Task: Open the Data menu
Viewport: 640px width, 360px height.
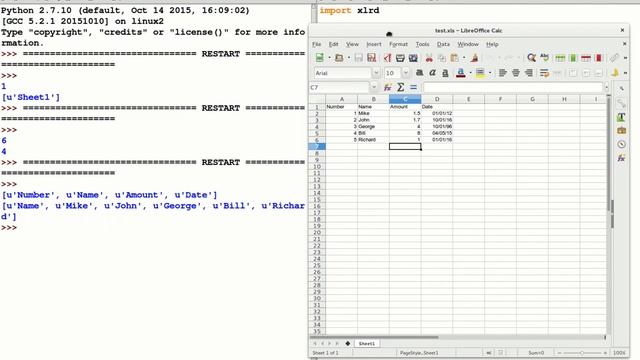Action: pyautogui.click(x=443, y=44)
